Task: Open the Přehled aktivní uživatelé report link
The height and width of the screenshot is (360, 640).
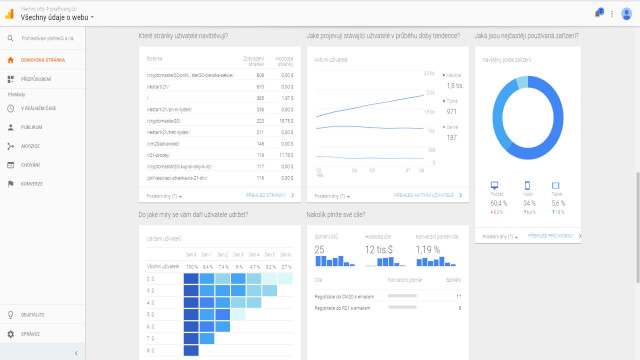Action: 428,196
